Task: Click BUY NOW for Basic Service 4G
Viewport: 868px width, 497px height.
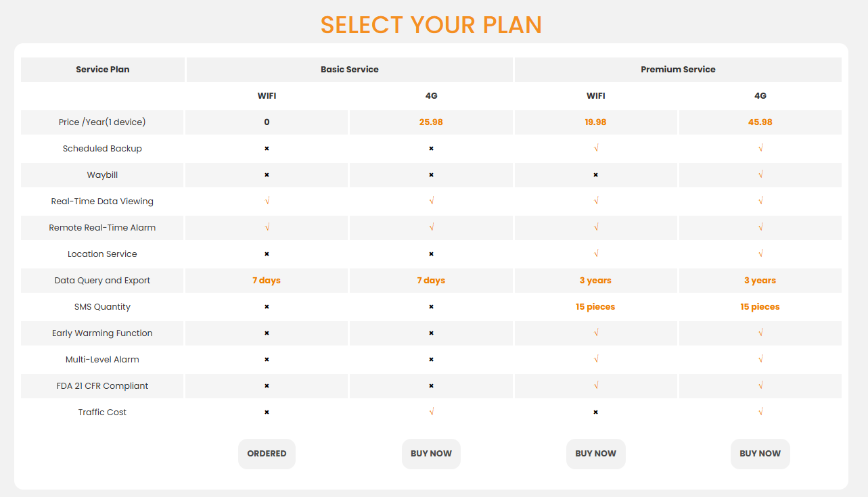Action: click(x=431, y=454)
